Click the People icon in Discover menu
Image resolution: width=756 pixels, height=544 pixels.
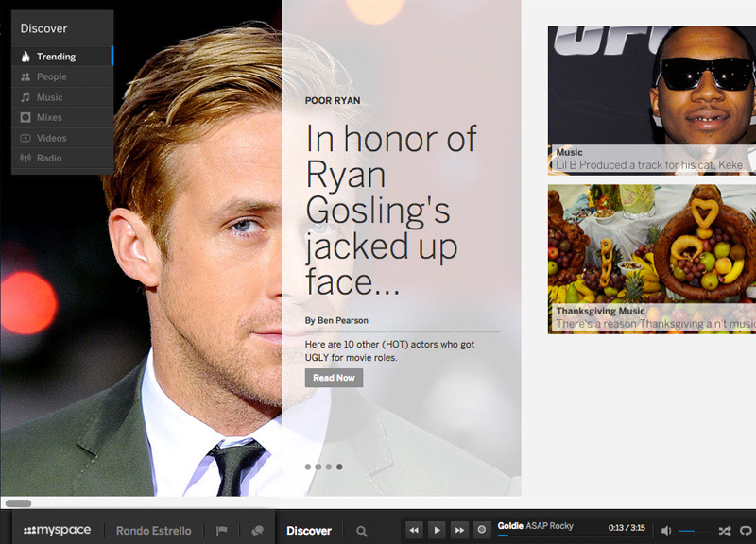pyautogui.click(x=26, y=77)
